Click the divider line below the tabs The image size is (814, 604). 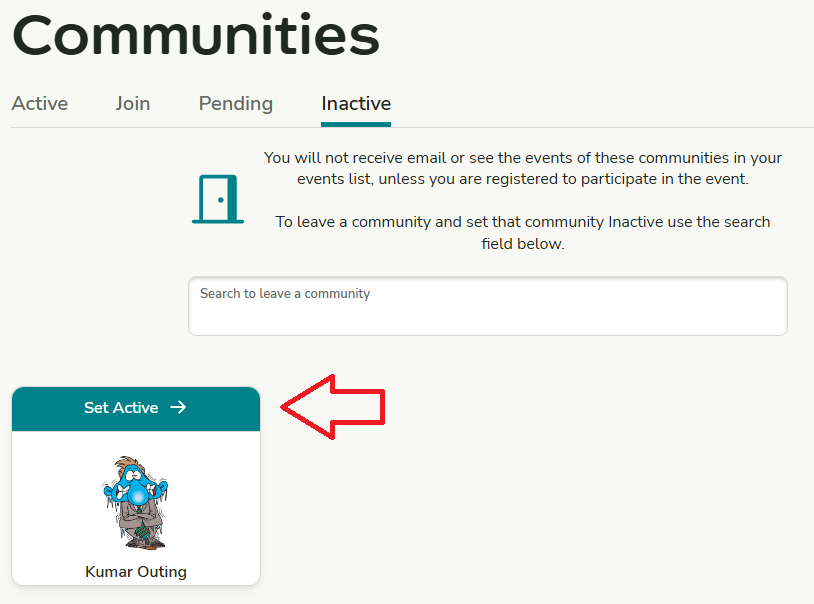point(600,127)
